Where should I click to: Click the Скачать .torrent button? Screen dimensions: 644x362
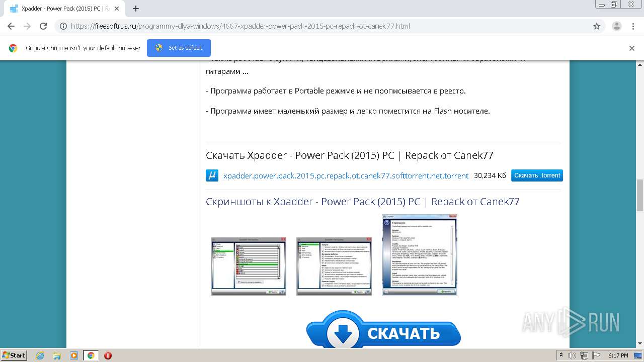[537, 175]
